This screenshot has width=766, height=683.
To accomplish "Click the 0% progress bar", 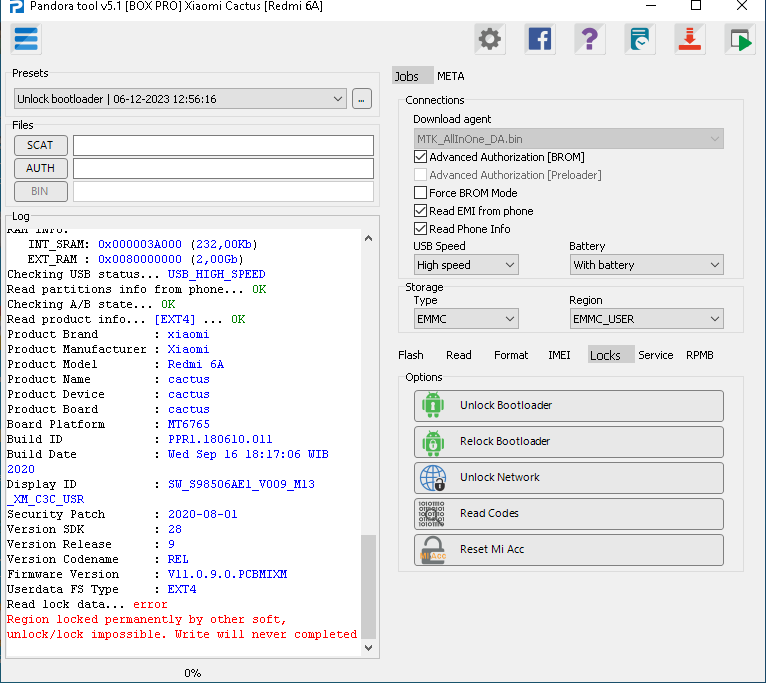I will point(192,673).
